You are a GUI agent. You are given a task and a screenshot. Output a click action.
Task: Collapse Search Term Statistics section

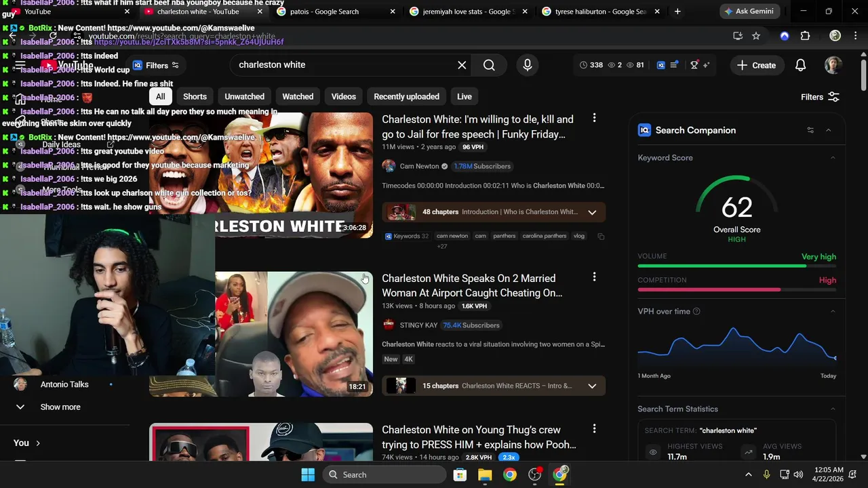(833, 409)
